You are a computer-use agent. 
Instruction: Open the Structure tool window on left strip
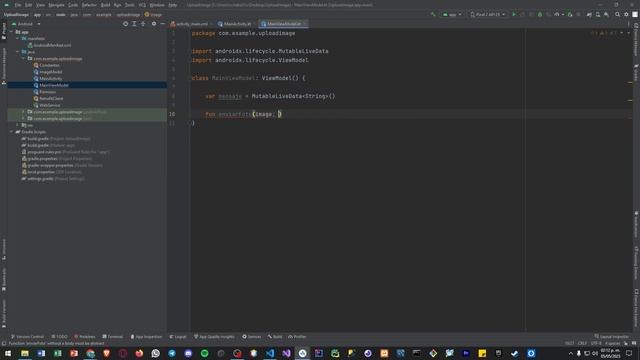click(x=4, y=250)
